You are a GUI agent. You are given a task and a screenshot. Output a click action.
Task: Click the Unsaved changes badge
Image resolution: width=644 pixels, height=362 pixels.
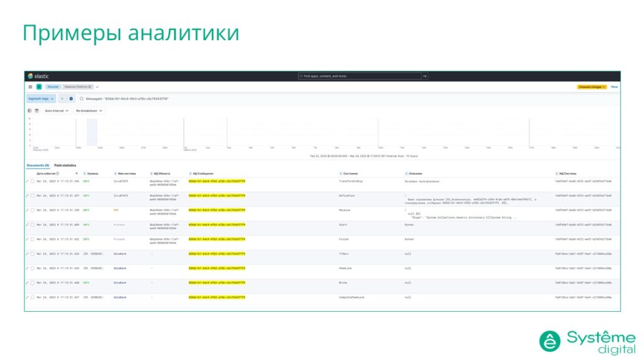coord(594,87)
